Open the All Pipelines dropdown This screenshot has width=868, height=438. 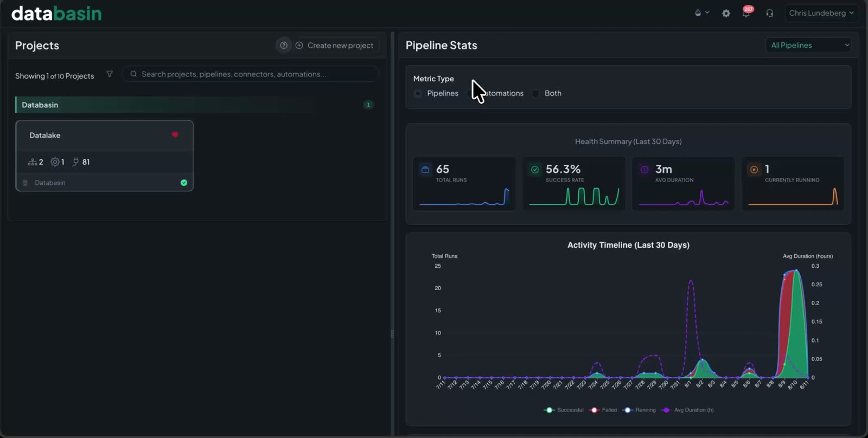click(808, 45)
